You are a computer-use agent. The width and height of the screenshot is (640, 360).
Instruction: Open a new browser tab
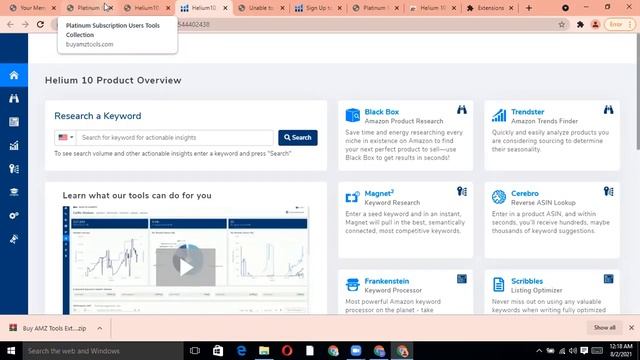529,8
